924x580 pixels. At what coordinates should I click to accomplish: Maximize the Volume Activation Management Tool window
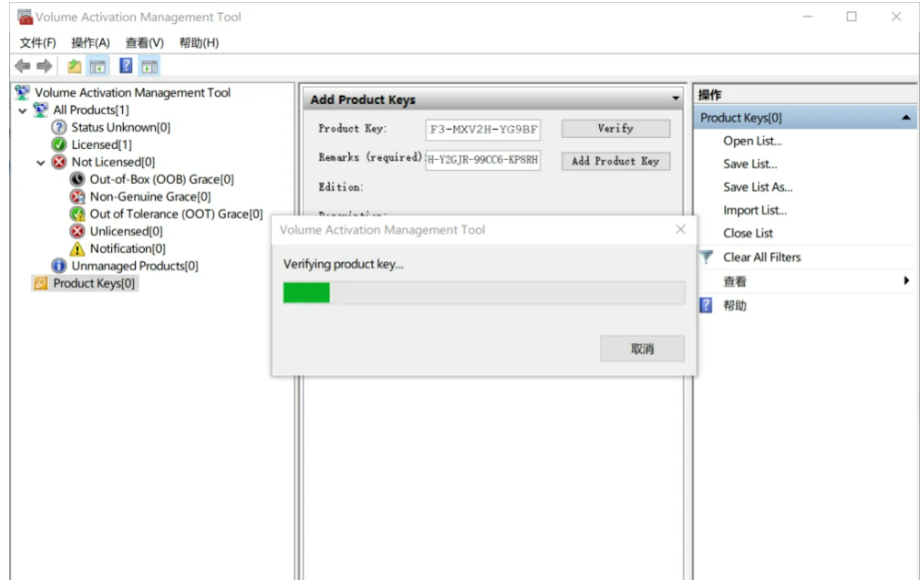[851, 17]
